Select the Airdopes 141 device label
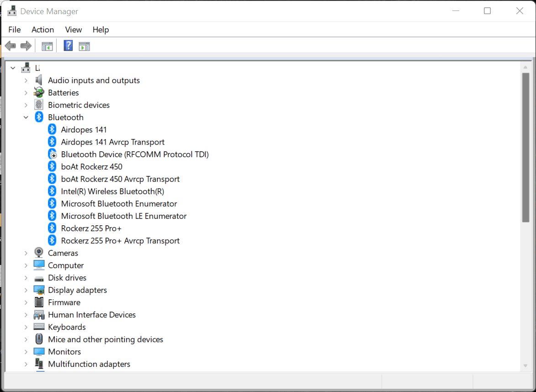The image size is (536, 392). pos(84,130)
